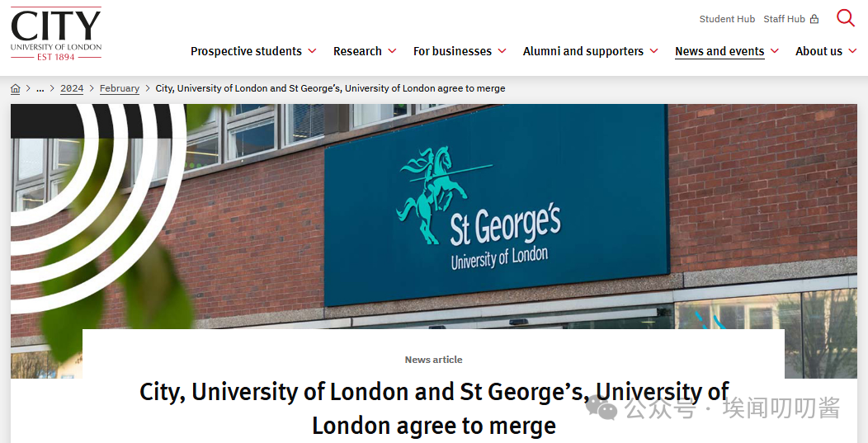Go to the February breadcrumb link
Viewport: 868px width, 443px height.
[x=120, y=88]
